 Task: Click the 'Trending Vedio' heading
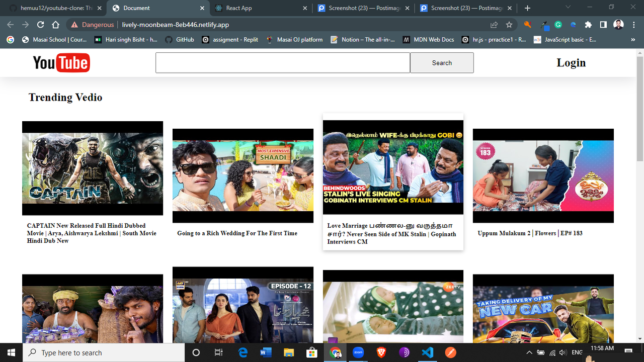(x=65, y=98)
